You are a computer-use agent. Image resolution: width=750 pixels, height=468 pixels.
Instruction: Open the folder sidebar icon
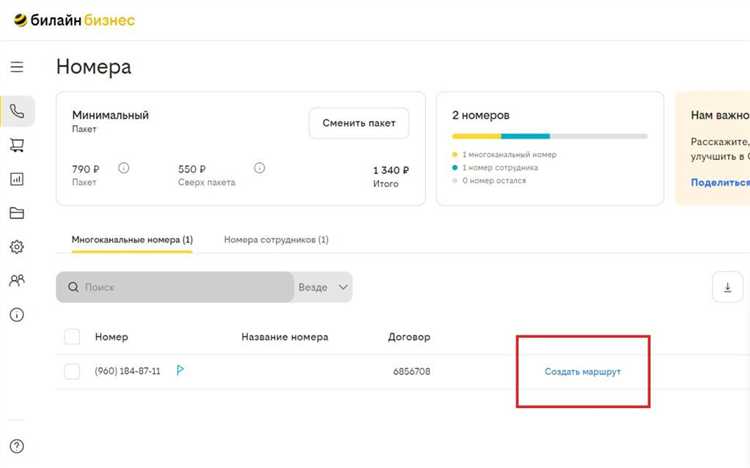pyautogui.click(x=17, y=213)
